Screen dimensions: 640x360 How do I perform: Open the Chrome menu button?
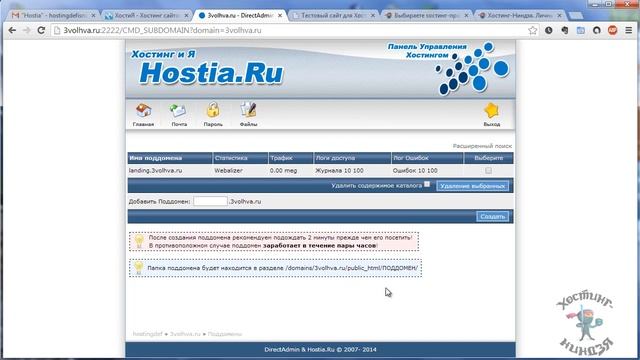pyautogui.click(x=629, y=31)
